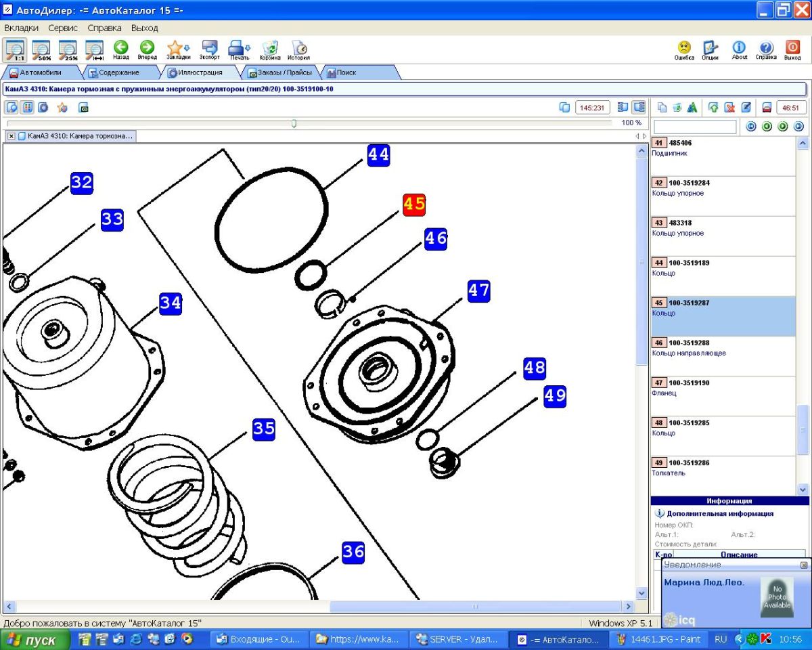Click the green basket icon in parts toolbar
Screen dimensions: 812x650
click(677, 107)
